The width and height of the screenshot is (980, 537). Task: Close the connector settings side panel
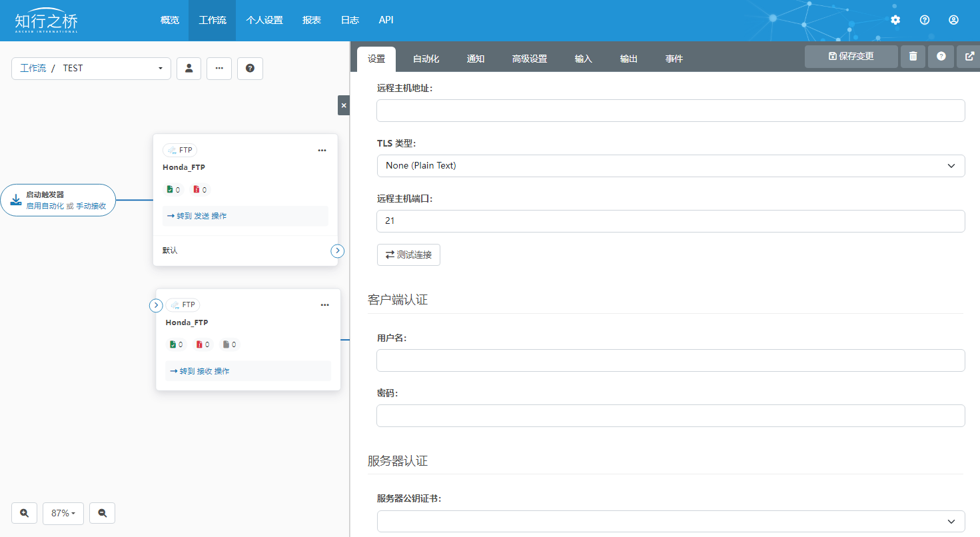(x=343, y=105)
